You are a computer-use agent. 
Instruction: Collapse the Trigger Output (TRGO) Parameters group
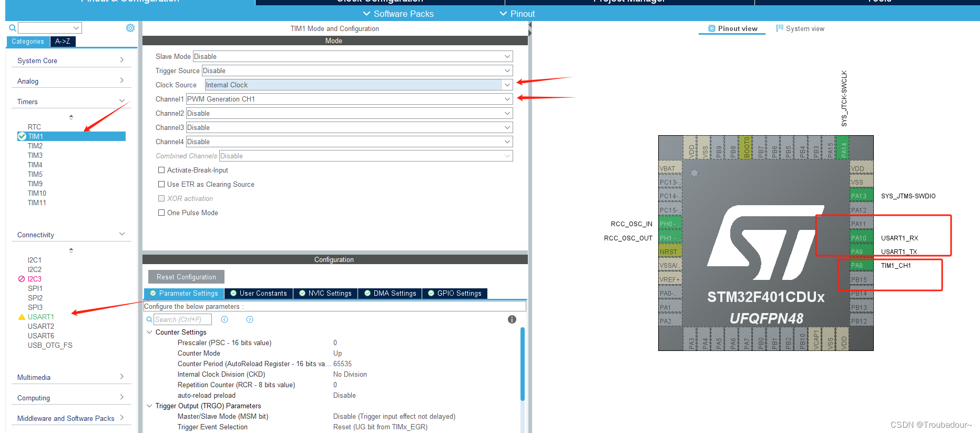149,406
